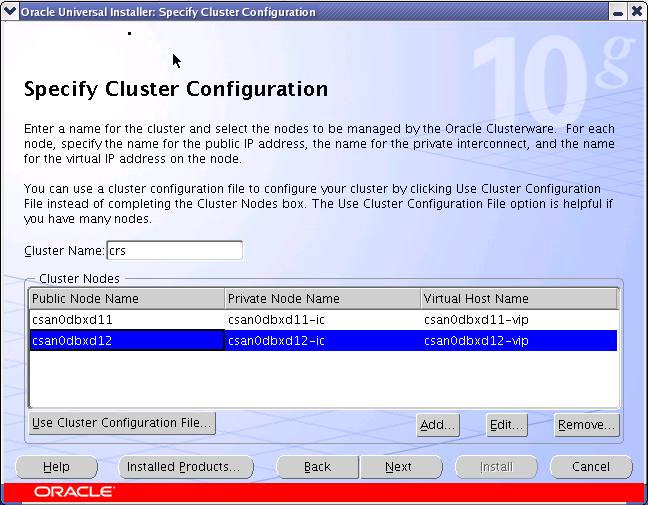Screen dimensions: 648x505
Task: Select public node cell csan0dbxd12
Action: 127,341
